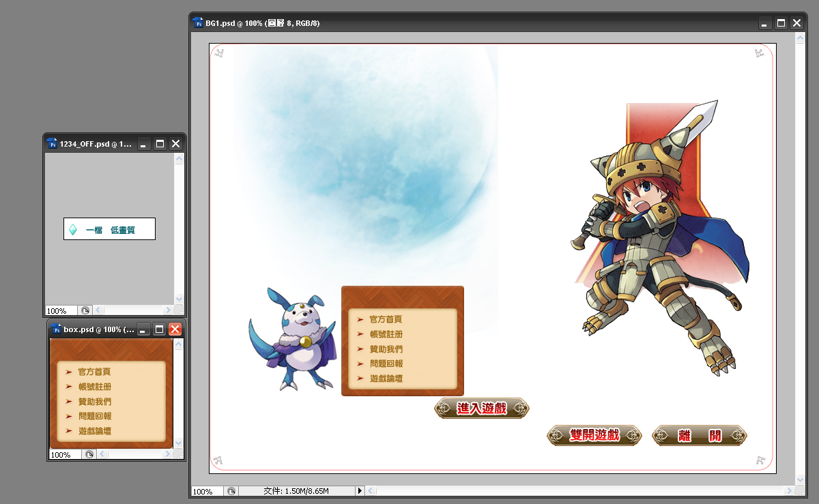Click the status bar preview icon in BG1.psd

click(x=232, y=491)
